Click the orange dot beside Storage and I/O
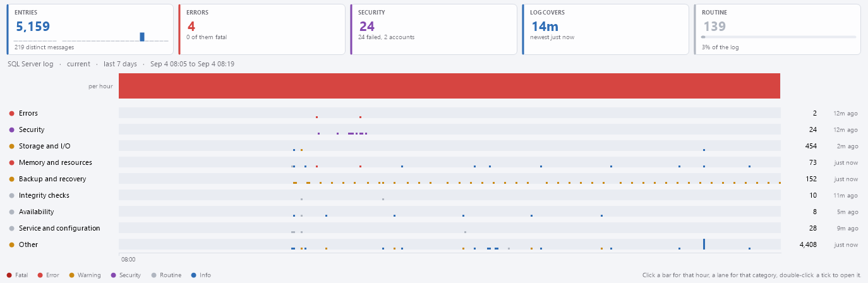The image size is (868, 283). [x=11, y=147]
